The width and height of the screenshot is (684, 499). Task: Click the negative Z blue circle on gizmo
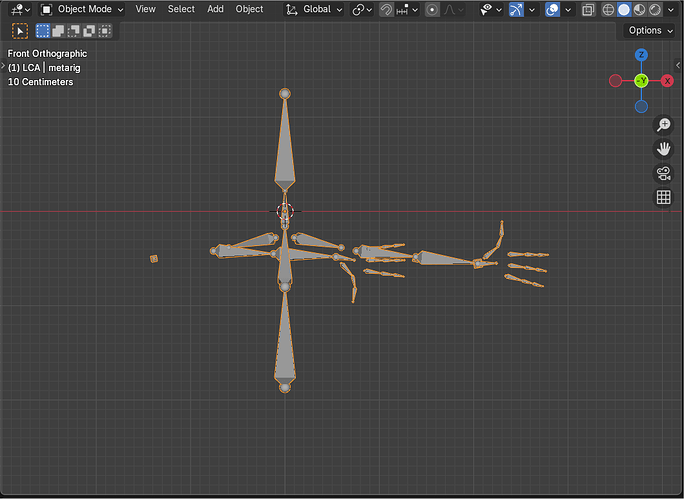pos(641,106)
